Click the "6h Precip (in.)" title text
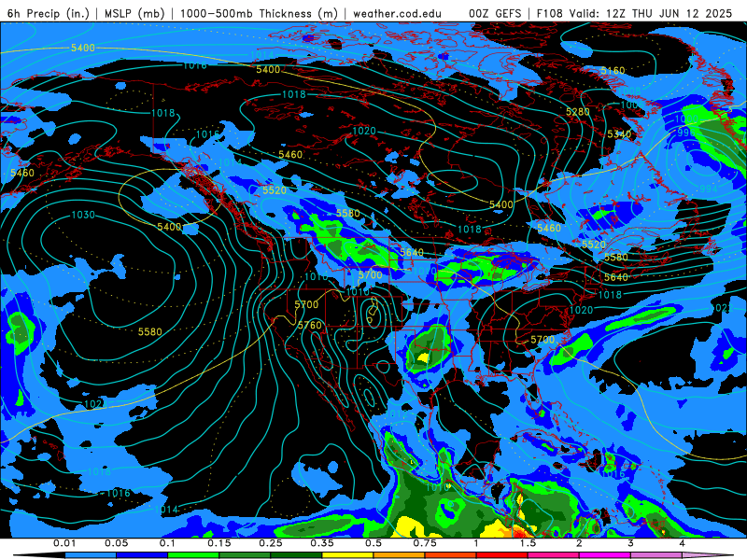Viewport: 747px width, 560px height. pos(49,13)
